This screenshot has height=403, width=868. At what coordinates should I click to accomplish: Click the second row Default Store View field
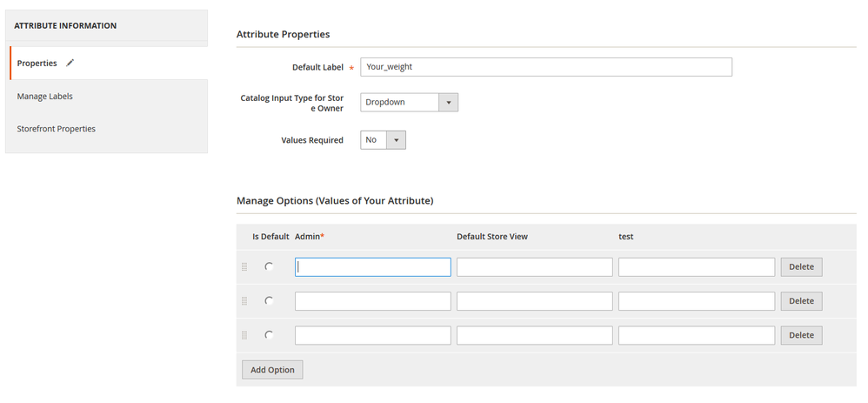point(534,301)
